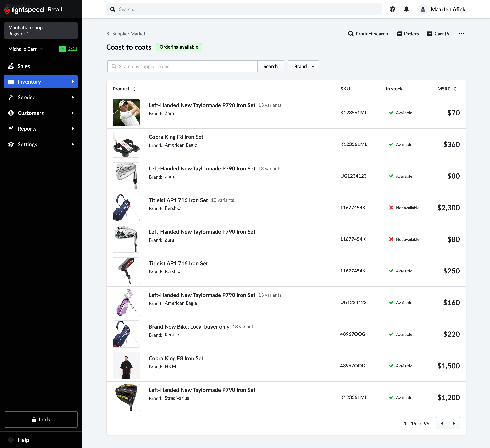Viewport: 490px width, 448px height.
Task: Click the Search button
Action: point(271,66)
